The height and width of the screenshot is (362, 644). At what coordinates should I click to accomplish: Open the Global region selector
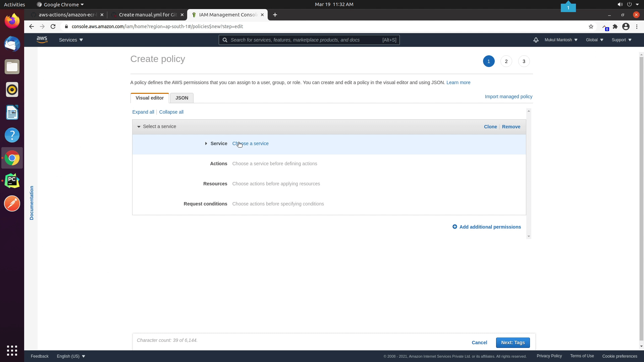594,40
